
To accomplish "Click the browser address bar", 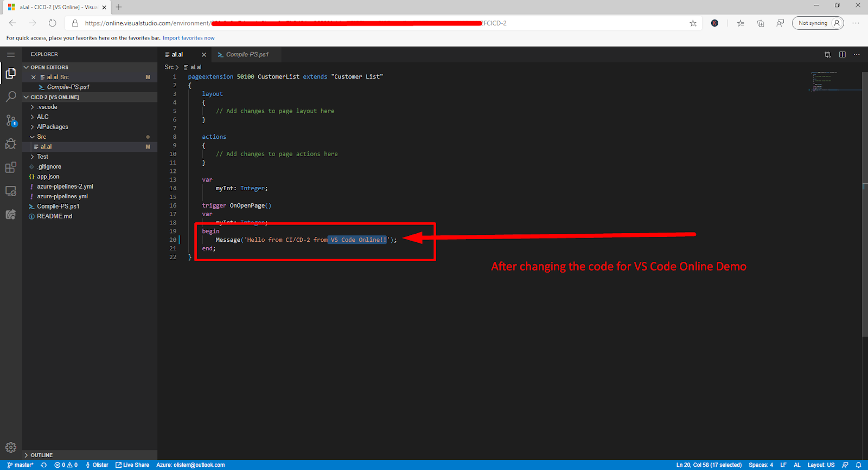I will click(x=382, y=23).
